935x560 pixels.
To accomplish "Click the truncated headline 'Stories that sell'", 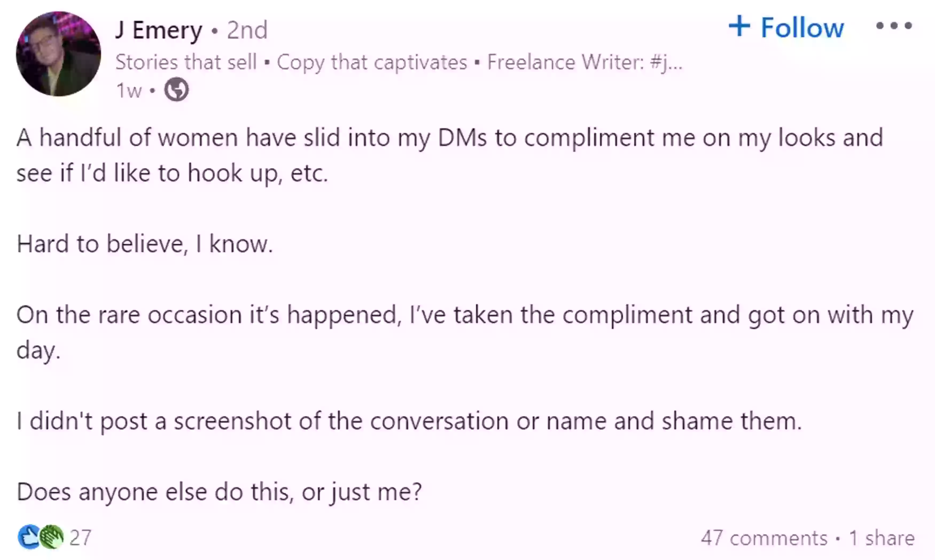I will [x=186, y=62].
